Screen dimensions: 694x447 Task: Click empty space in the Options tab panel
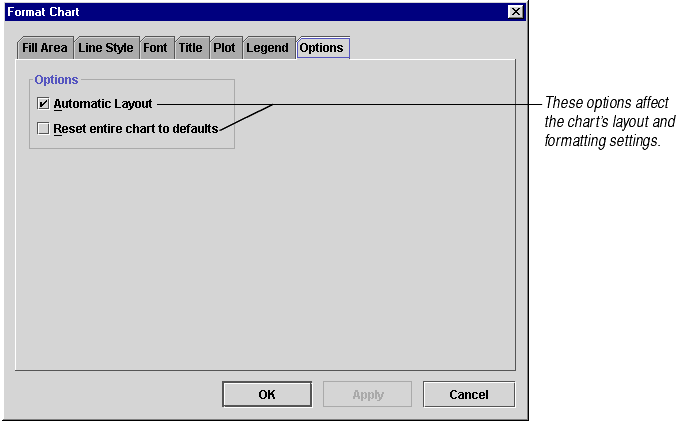point(300,260)
